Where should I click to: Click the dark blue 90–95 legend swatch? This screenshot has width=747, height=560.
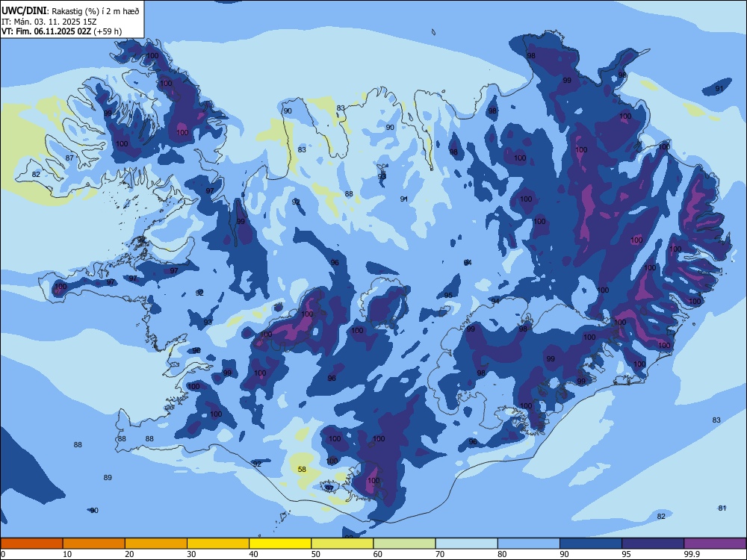coord(591,544)
